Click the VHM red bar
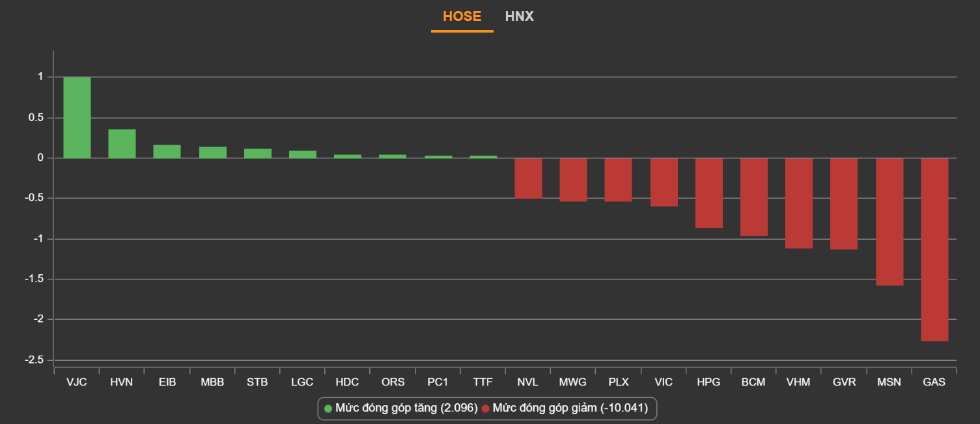This screenshot has width=980, height=424. click(x=799, y=203)
